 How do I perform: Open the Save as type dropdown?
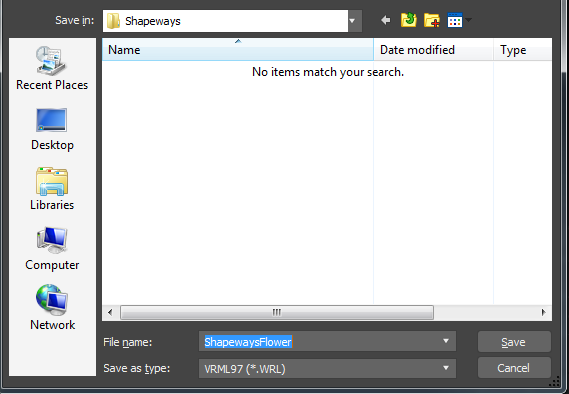(x=446, y=368)
